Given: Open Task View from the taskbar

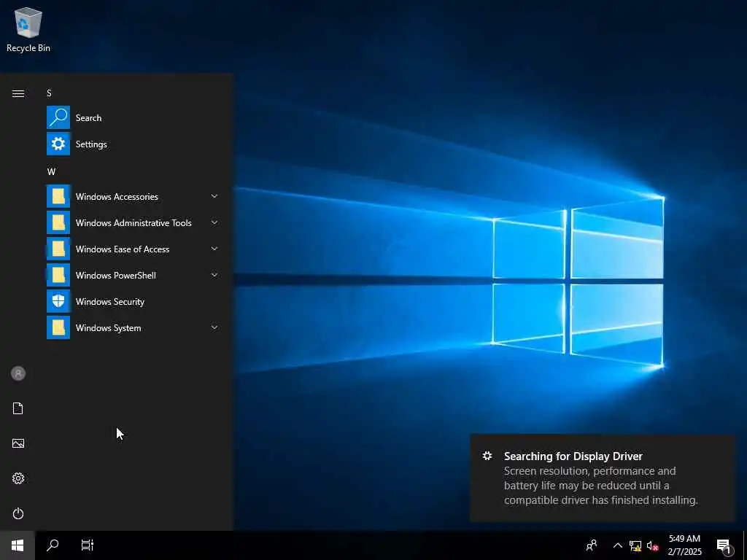Looking at the screenshot, I should [88, 545].
